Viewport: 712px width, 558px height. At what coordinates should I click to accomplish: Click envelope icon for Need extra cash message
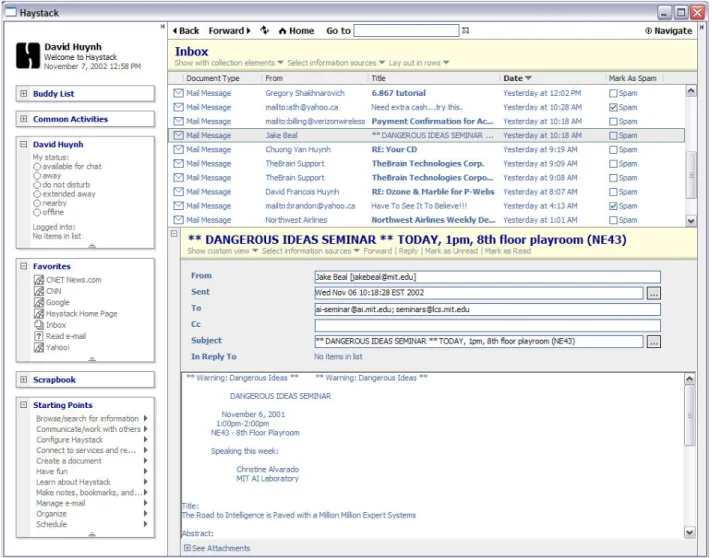pos(178,107)
